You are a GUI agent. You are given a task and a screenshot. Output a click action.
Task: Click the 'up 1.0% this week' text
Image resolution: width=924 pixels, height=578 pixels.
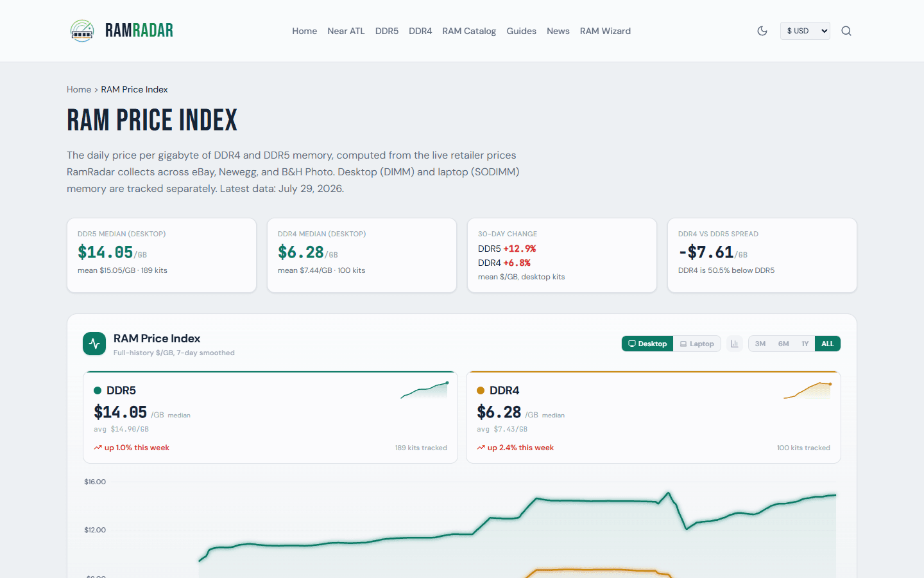click(137, 448)
